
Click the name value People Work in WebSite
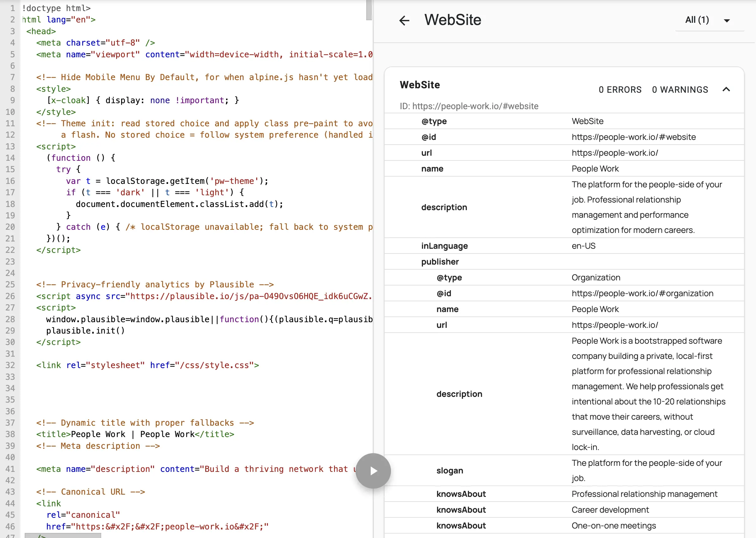click(x=595, y=169)
